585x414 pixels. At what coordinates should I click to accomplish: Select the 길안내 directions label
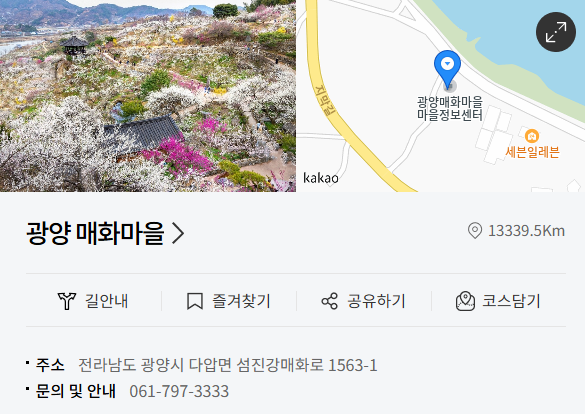[107, 301]
